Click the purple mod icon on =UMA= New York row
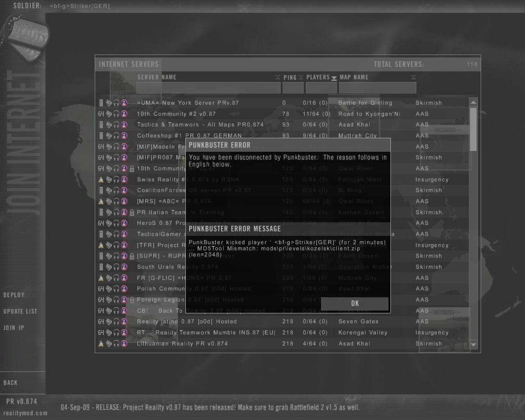 coord(124,103)
